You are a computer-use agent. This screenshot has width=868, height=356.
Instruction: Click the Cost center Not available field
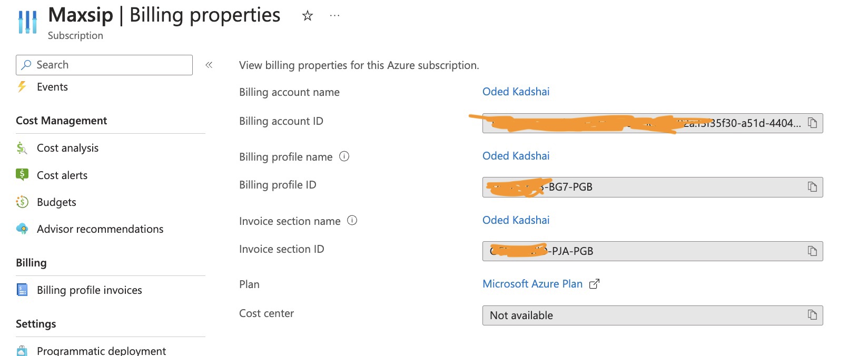tap(653, 315)
